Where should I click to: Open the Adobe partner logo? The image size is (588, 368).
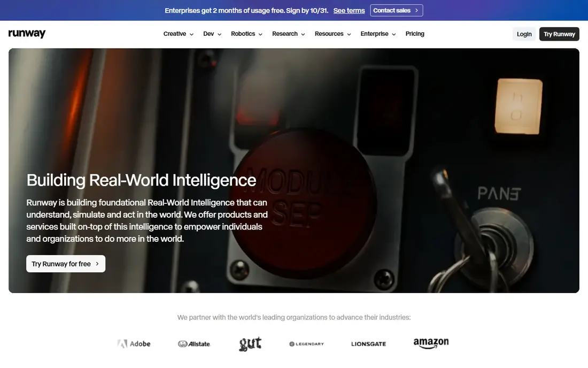134,343
